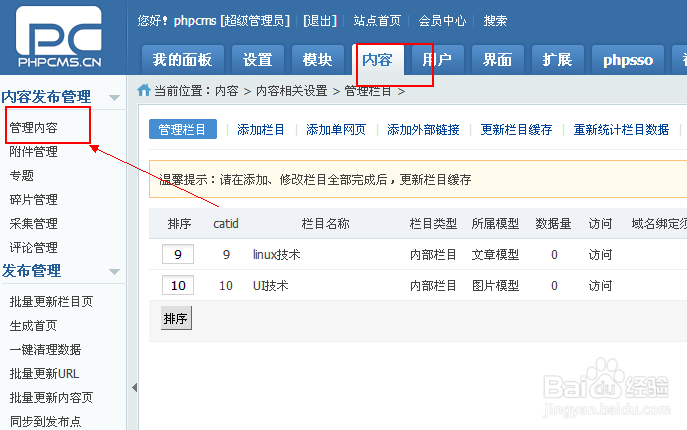
Task: Click the 发布管理 section header
Action: pos(31,271)
